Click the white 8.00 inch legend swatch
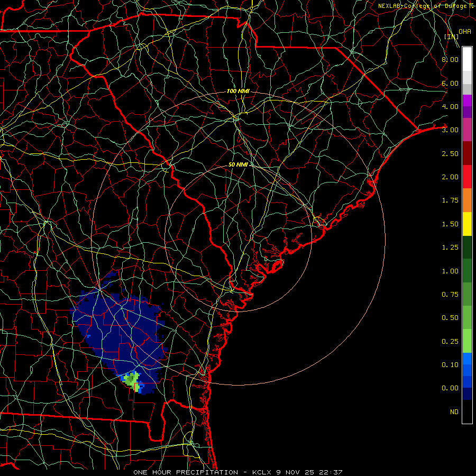The height and width of the screenshot is (476, 476). tap(467, 59)
